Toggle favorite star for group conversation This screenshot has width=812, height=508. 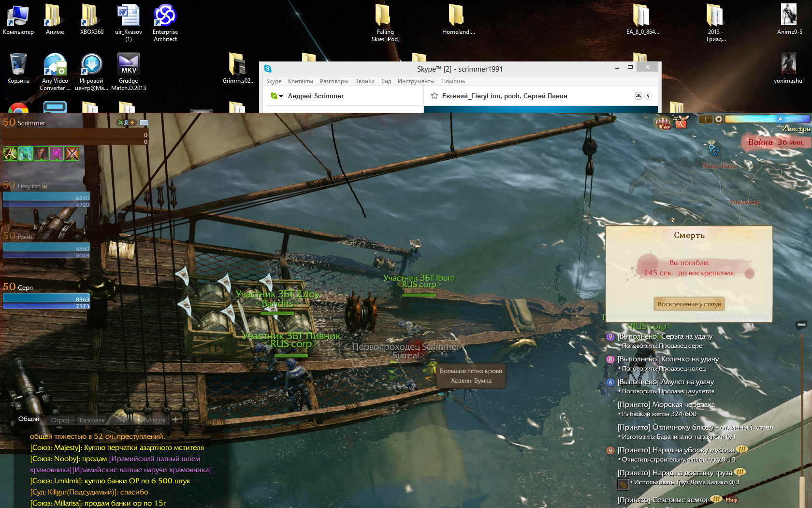click(x=435, y=96)
